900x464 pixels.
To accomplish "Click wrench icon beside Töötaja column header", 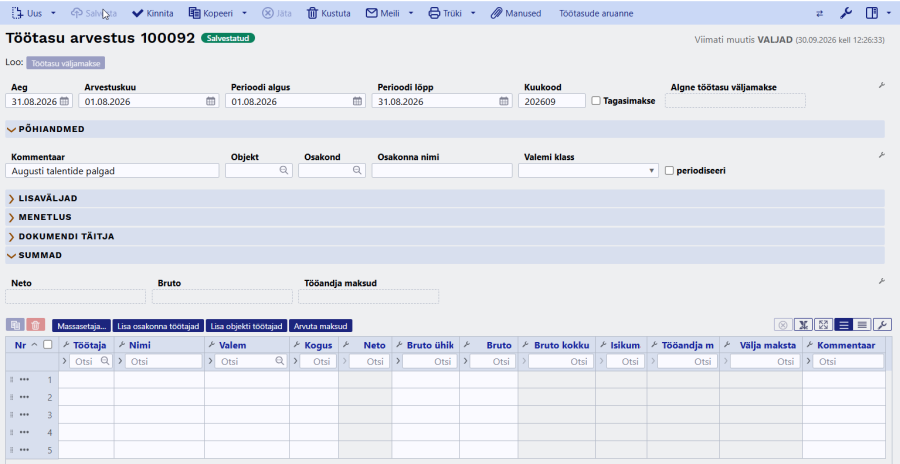I will click(x=66, y=345).
